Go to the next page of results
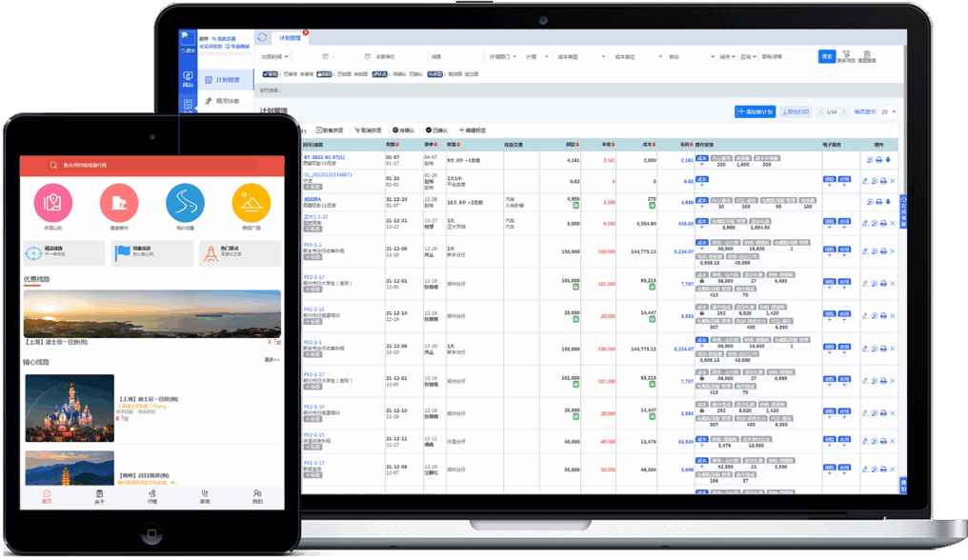 [x=844, y=111]
